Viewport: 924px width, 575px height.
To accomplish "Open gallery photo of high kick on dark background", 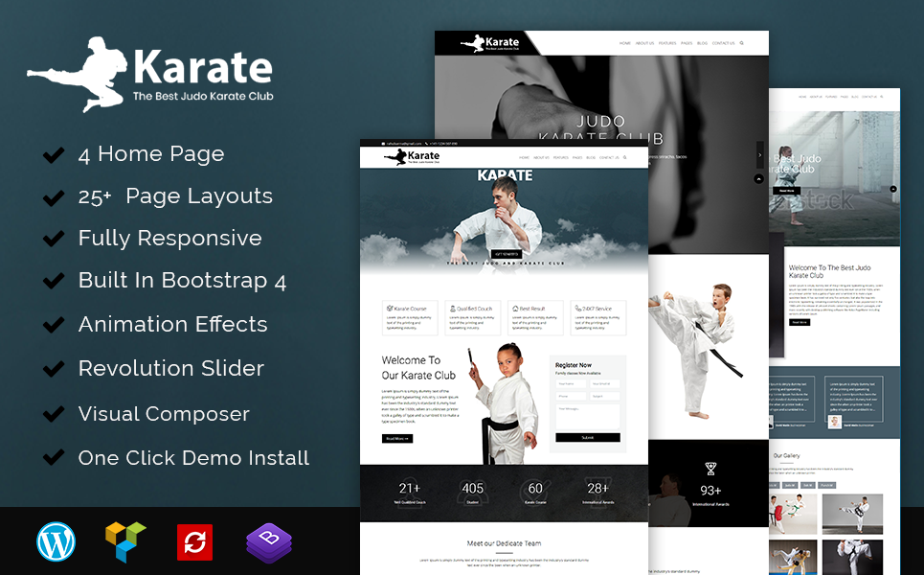I will [x=852, y=557].
